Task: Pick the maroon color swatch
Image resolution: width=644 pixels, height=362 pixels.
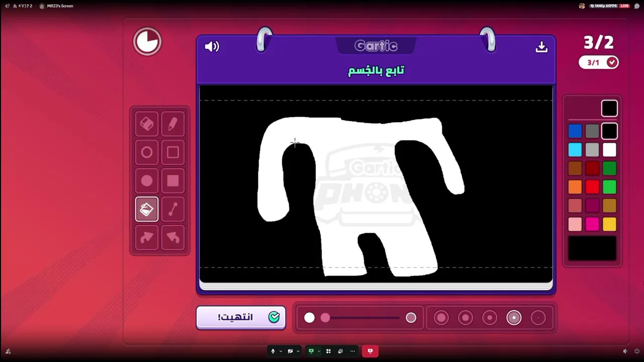Action: [x=592, y=206]
